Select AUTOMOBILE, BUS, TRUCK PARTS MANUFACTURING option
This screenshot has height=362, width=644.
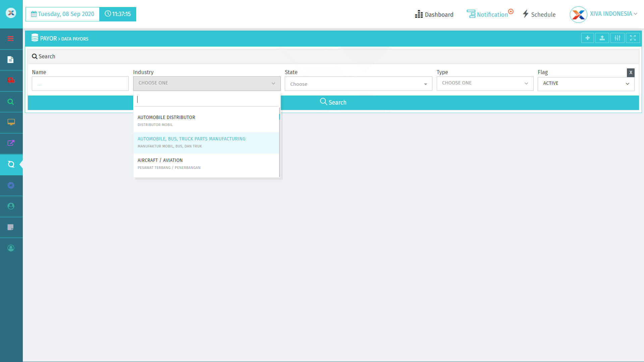[206, 143]
